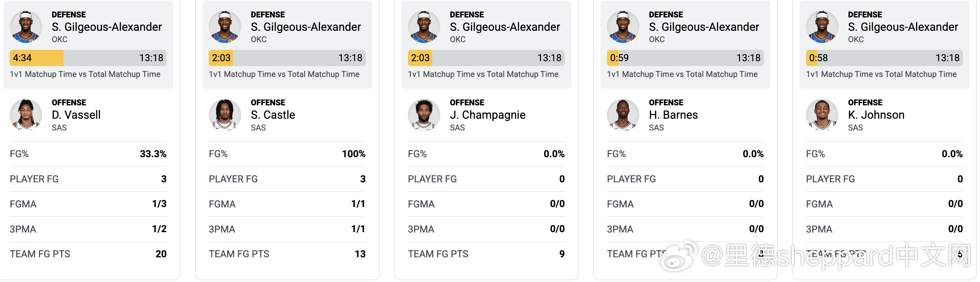The height and width of the screenshot is (282, 980).
Task: Open the D. Vassell player name link
Action: [76, 115]
